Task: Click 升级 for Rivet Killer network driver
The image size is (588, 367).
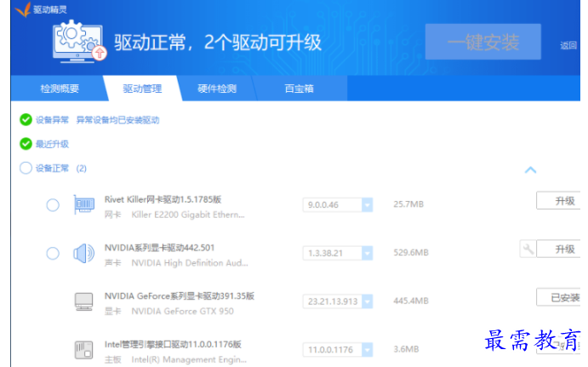Action: 558,201
